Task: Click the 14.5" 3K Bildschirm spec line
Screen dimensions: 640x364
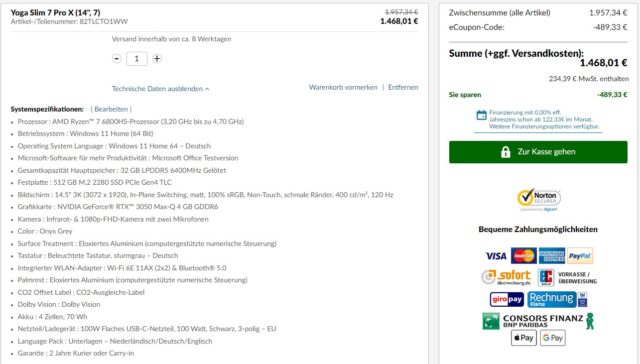Action: coord(205,195)
